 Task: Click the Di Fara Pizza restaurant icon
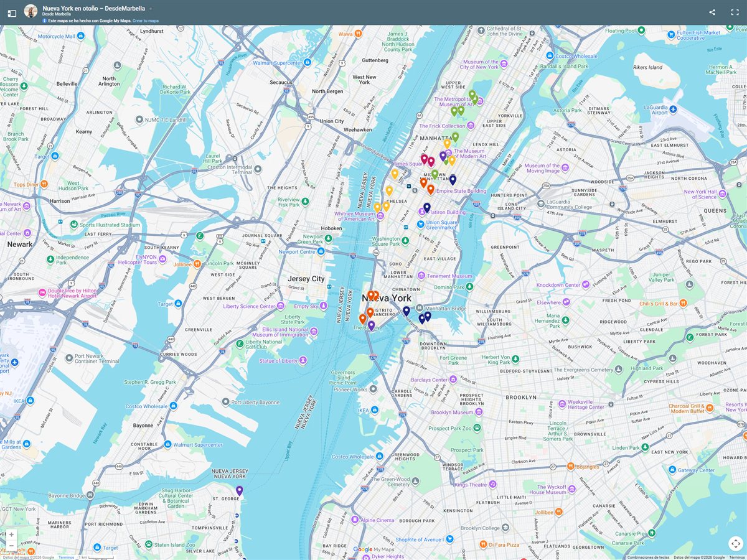[483, 544]
